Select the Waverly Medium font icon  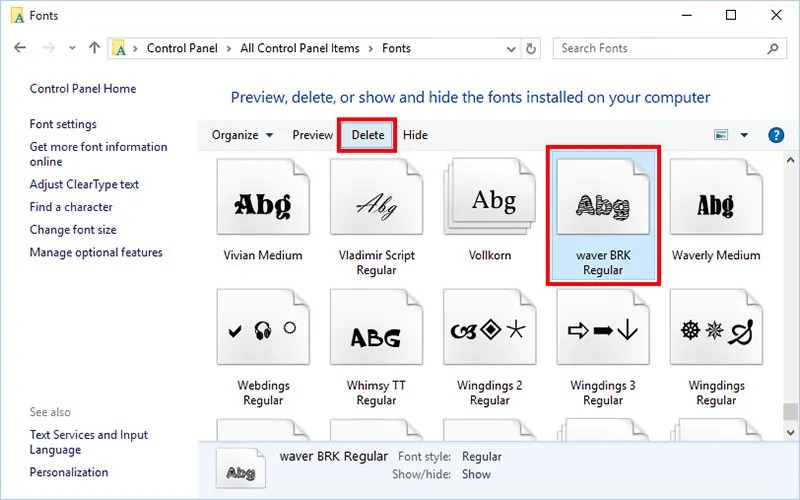pyautogui.click(x=716, y=197)
